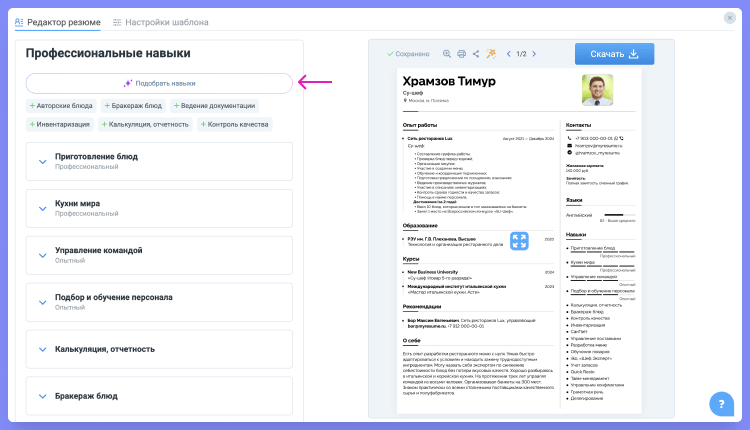The height and width of the screenshot is (430, 750).
Task: Expand the Кухни мира skill section
Action: pos(43,208)
